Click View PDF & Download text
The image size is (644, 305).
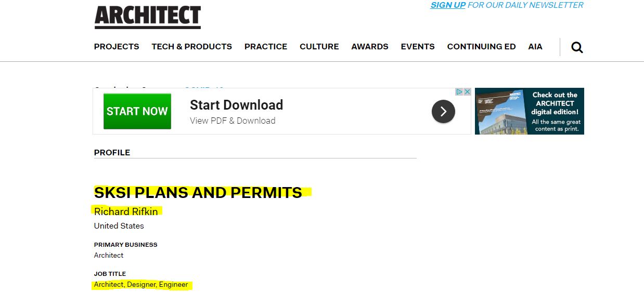pos(233,121)
